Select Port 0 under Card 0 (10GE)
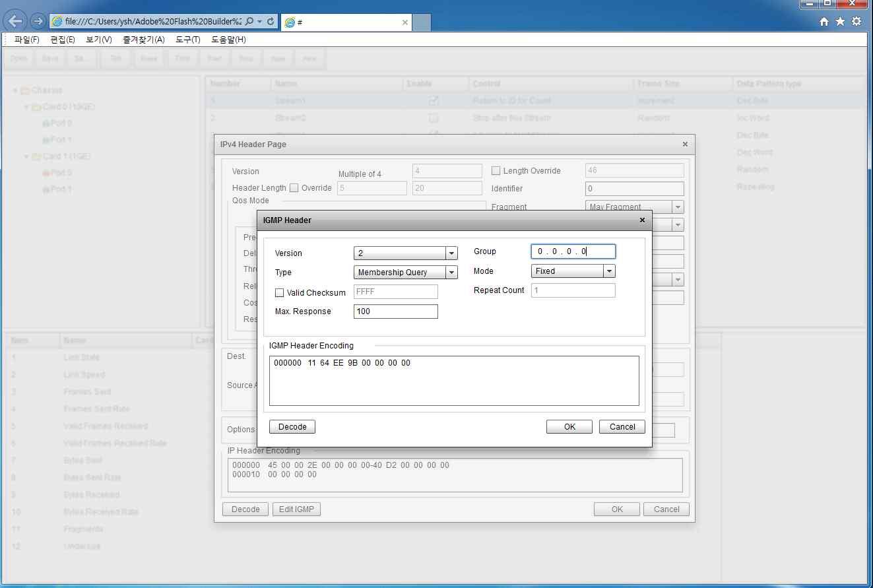 (57, 123)
